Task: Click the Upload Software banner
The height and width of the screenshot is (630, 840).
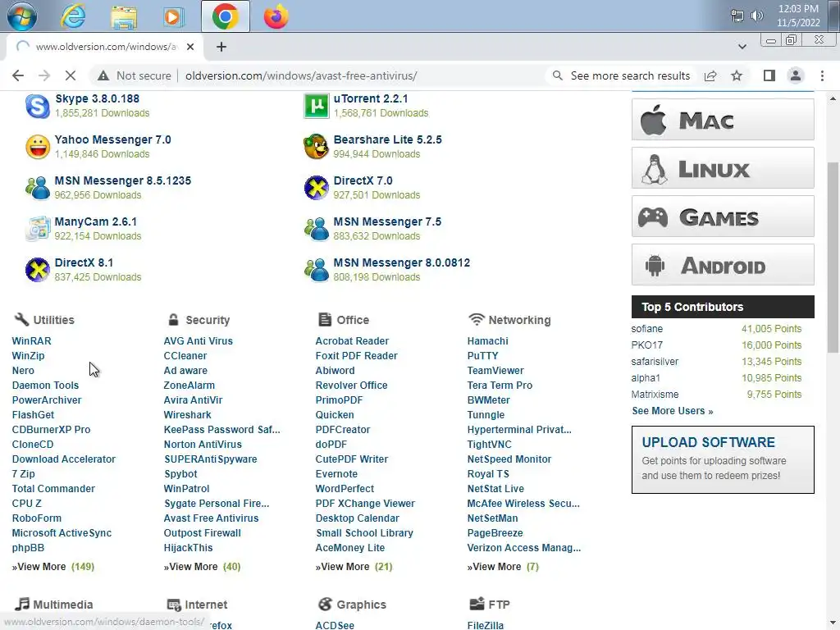Action: pyautogui.click(x=723, y=459)
